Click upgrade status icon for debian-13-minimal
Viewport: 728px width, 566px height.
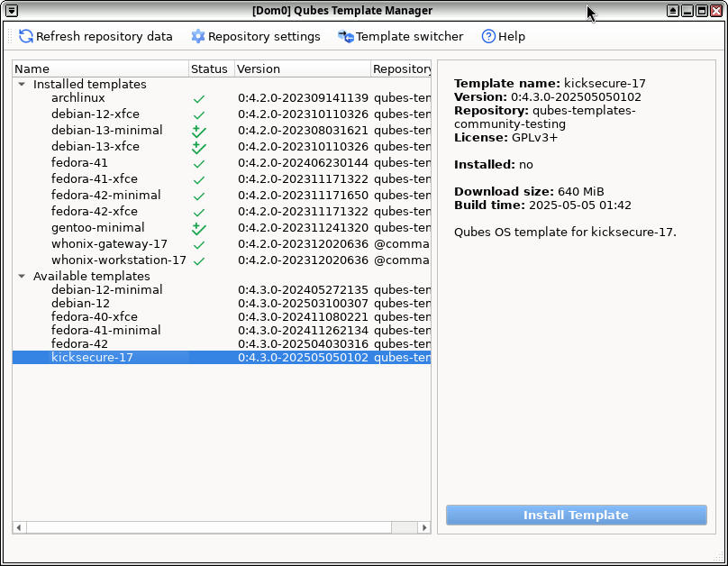coord(199,132)
